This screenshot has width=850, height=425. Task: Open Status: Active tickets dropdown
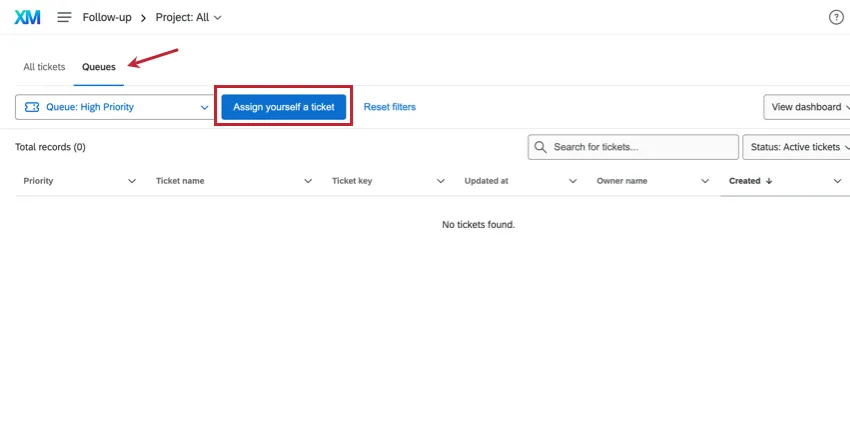[x=796, y=147]
